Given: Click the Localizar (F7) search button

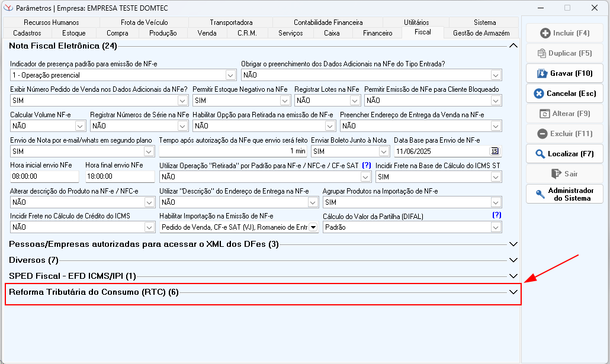Looking at the screenshot, I should point(564,154).
